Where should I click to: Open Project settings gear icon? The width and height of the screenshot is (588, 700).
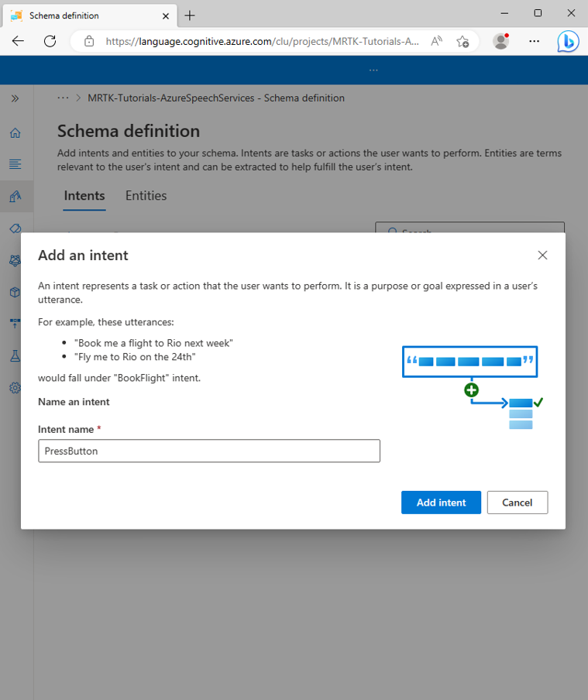pyautogui.click(x=15, y=387)
